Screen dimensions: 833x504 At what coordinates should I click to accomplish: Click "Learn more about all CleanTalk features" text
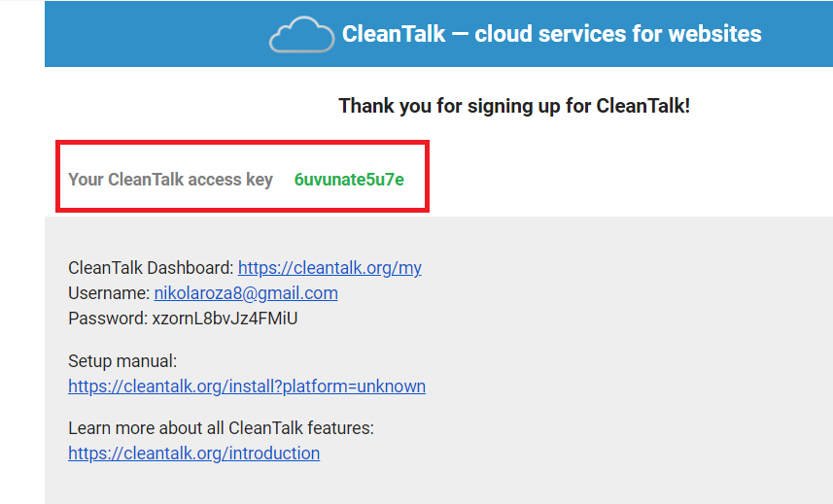click(x=221, y=428)
